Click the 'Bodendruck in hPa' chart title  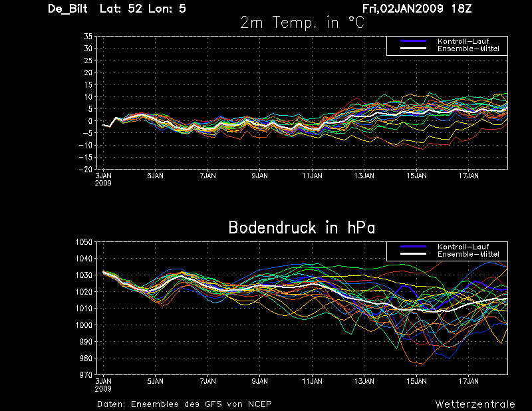coord(302,227)
